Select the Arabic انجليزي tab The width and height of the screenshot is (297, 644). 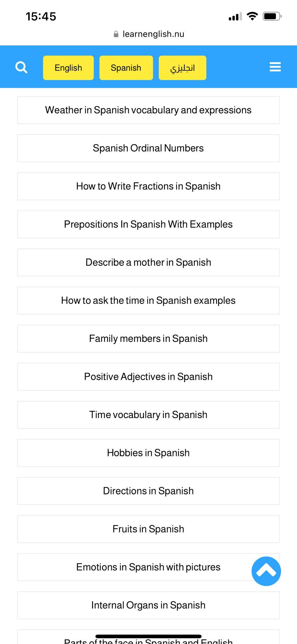point(182,68)
